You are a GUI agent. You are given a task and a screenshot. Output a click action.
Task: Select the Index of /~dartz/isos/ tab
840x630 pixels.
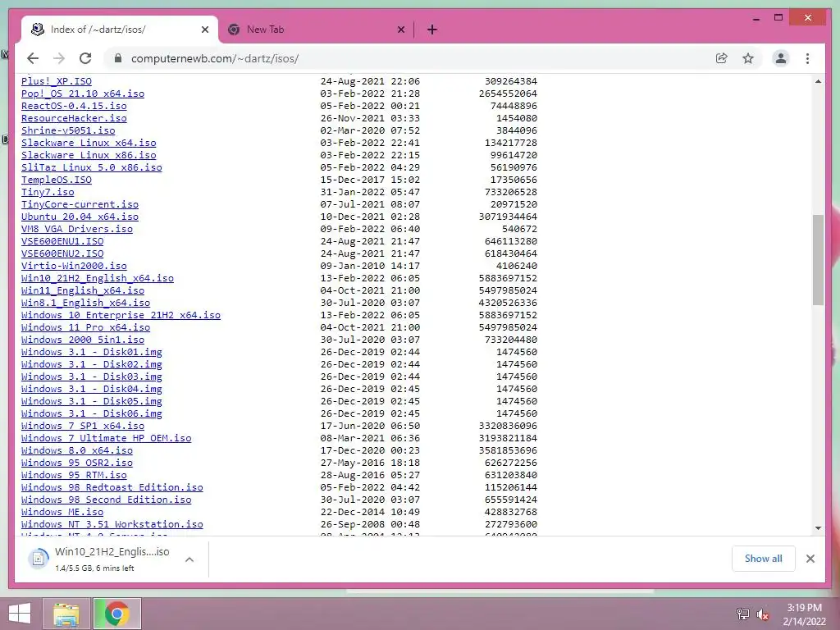click(x=120, y=30)
